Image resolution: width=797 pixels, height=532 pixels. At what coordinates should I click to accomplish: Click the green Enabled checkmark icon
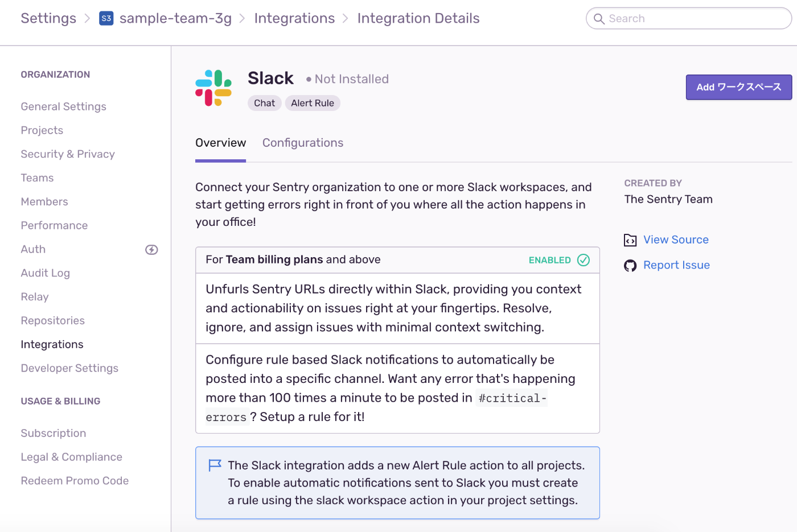(584, 260)
